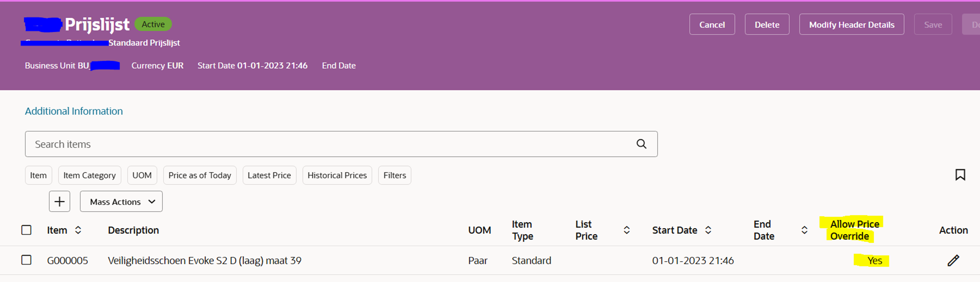Click the Price as of Today chip
This screenshot has height=282, width=980.
199,175
